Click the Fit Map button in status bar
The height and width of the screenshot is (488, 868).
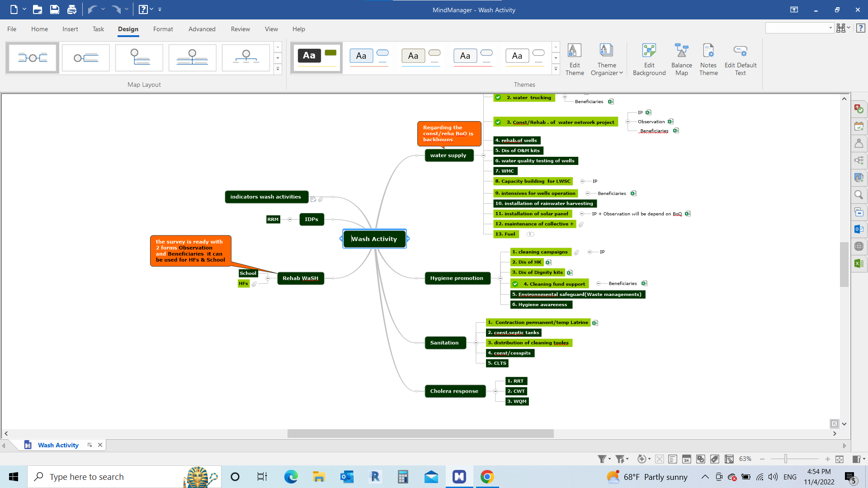pos(840,459)
